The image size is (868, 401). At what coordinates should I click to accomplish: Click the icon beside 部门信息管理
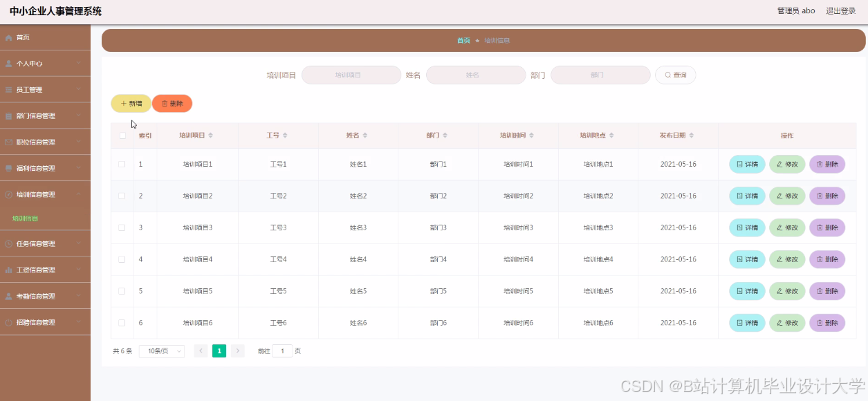click(x=9, y=116)
